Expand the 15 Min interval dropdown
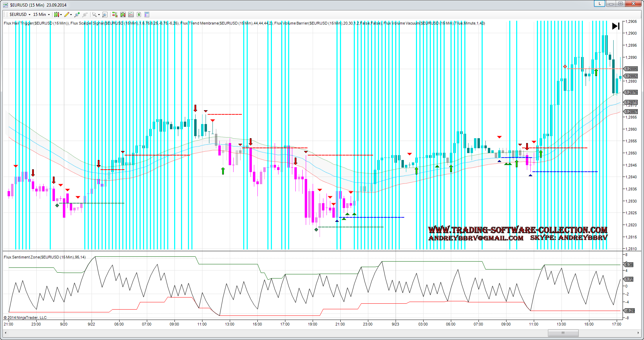The width and height of the screenshot is (644, 340). coord(41,15)
